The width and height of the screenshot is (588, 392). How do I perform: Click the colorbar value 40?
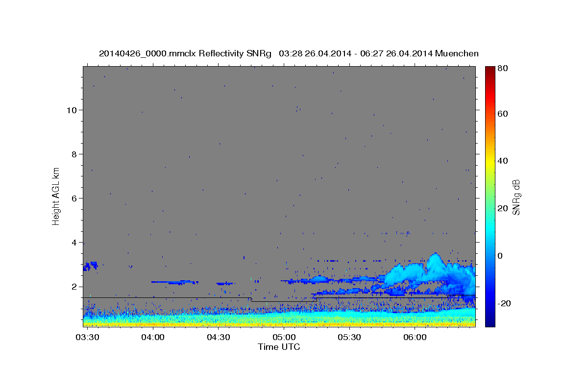(502, 161)
